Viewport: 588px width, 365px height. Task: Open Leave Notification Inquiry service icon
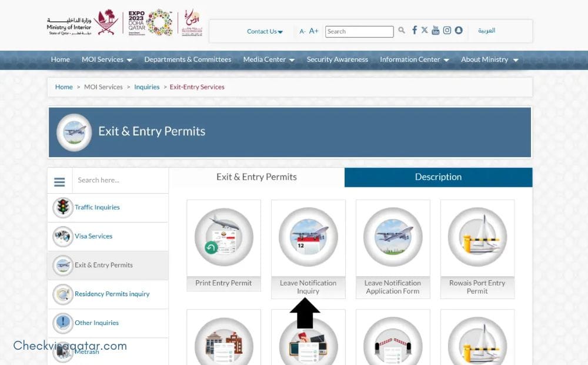(x=308, y=237)
